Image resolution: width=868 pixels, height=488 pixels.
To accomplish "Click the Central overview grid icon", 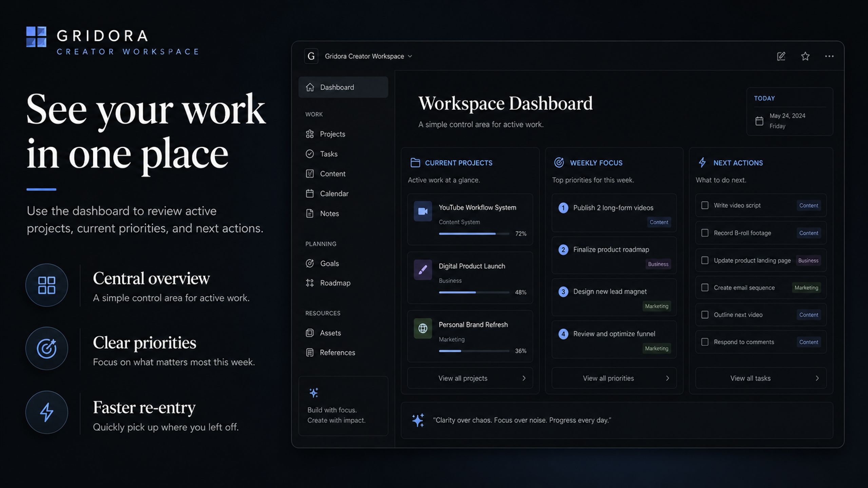I will (x=46, y=285).
